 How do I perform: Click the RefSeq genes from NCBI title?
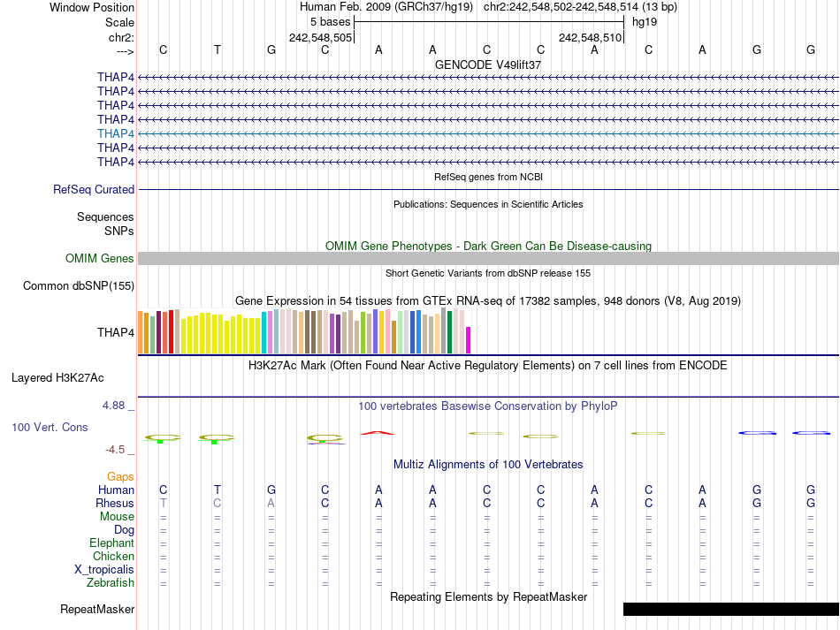click(x=489, y=177)
